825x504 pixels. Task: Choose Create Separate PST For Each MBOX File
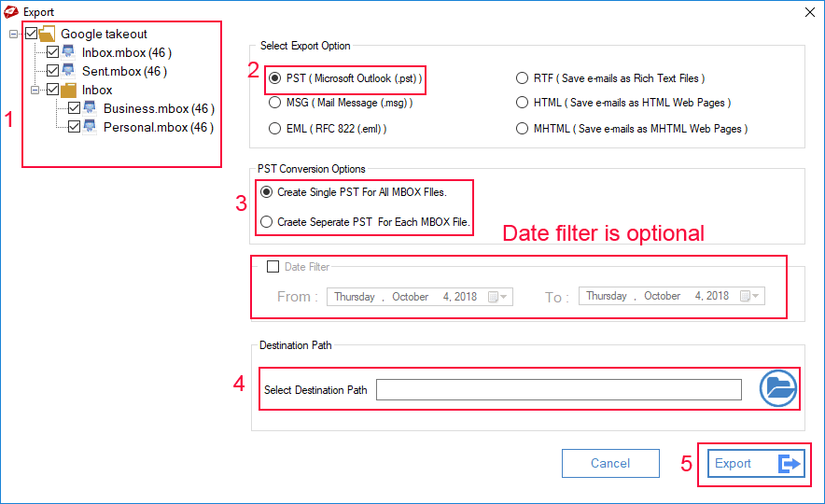(x=267, y=222)
